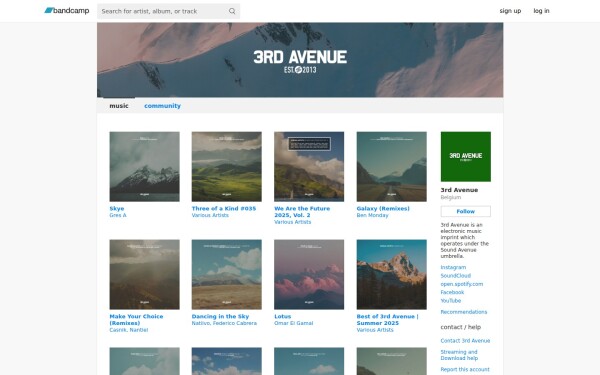
Task: Open the open.spotify.com link
Action: tap(461, 284)
